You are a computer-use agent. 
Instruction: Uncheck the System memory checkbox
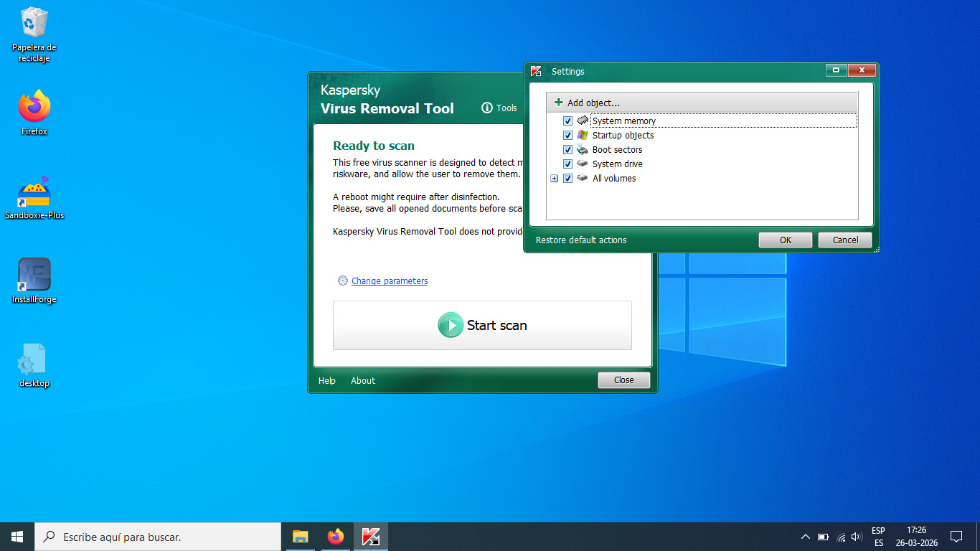567,121
